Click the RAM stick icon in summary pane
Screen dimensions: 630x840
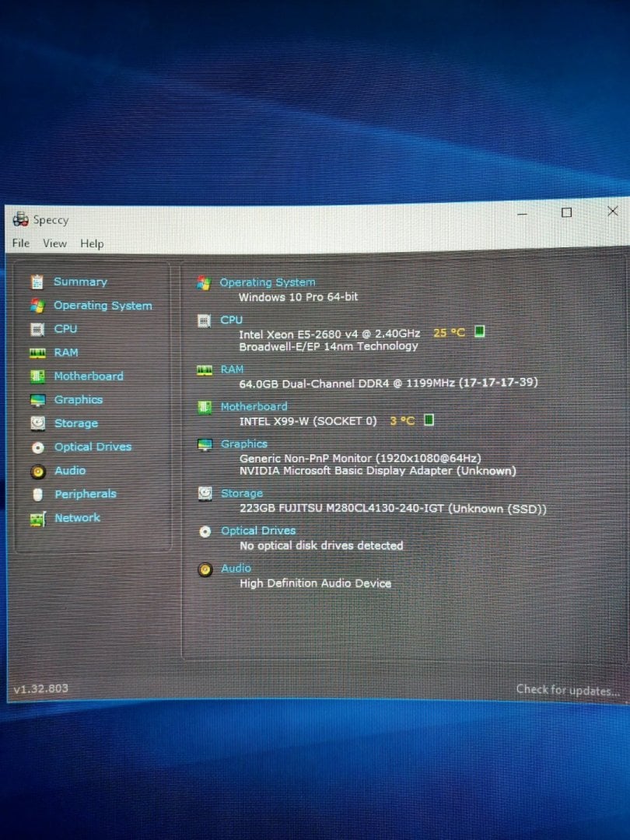pos(204,370)
